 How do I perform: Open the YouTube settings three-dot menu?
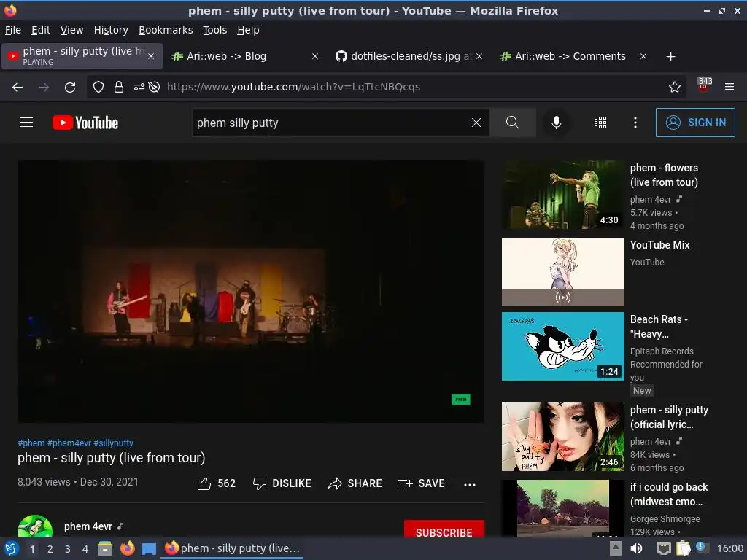coord(635,122)
